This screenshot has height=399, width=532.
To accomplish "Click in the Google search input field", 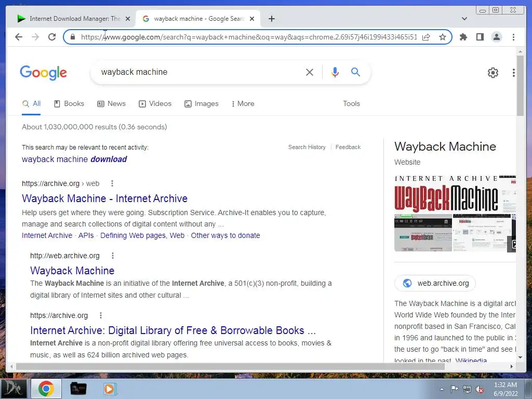I will pyautogui.click(x=200, y=72).
